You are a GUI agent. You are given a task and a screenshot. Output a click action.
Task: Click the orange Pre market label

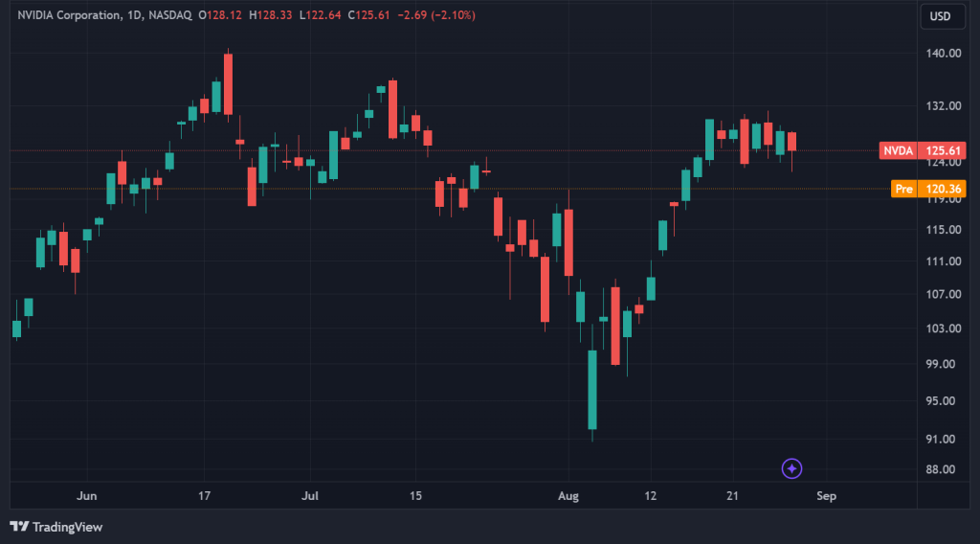[x=904, y=190]
